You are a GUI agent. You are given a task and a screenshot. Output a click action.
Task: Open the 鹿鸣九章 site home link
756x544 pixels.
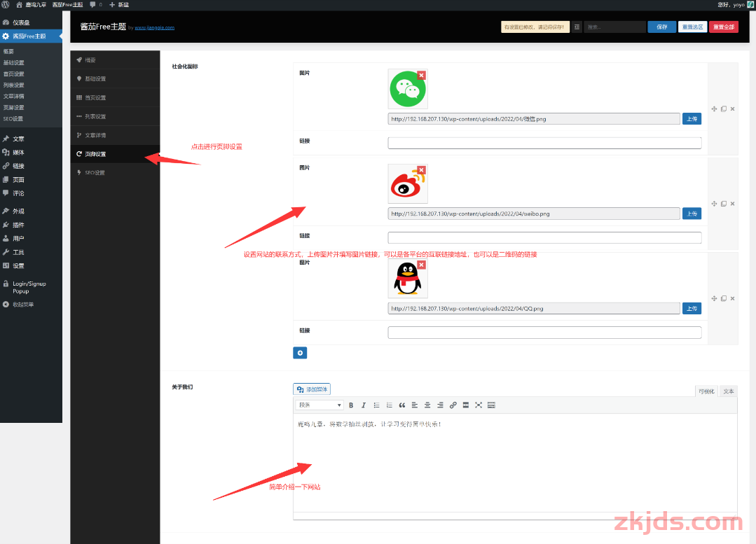pyautogui.click(x=32, y=4)
